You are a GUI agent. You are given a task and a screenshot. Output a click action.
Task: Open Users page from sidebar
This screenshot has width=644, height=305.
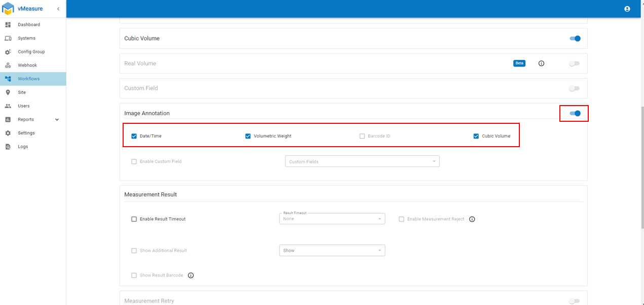tap(24, 106)
